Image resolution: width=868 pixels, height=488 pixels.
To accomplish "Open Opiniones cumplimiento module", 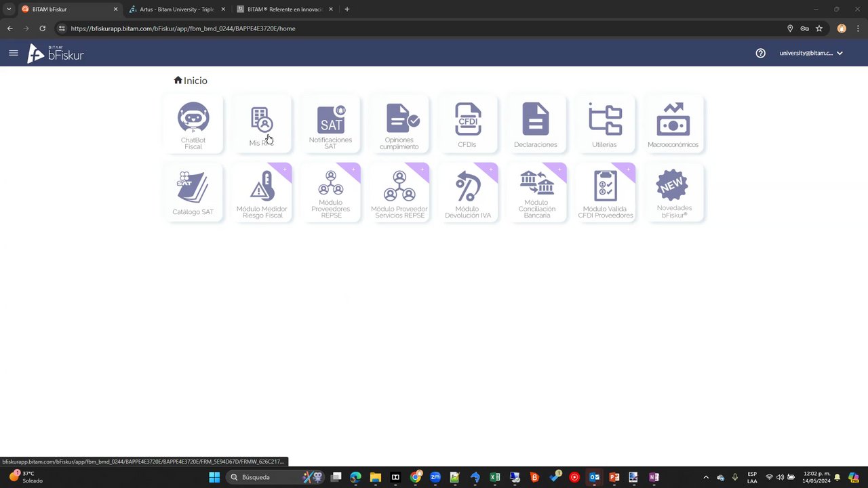I will tap(399, 125).
